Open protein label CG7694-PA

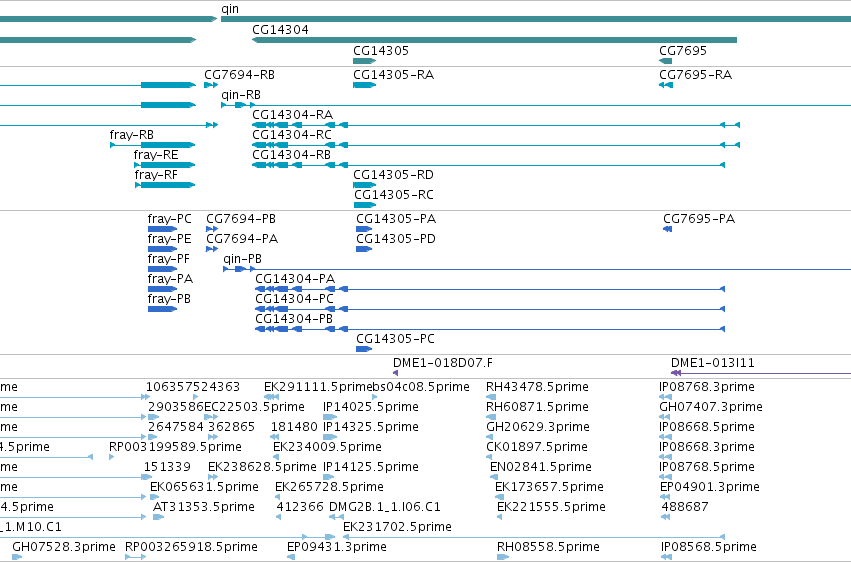pyautogui.click(x=242, y=239)
